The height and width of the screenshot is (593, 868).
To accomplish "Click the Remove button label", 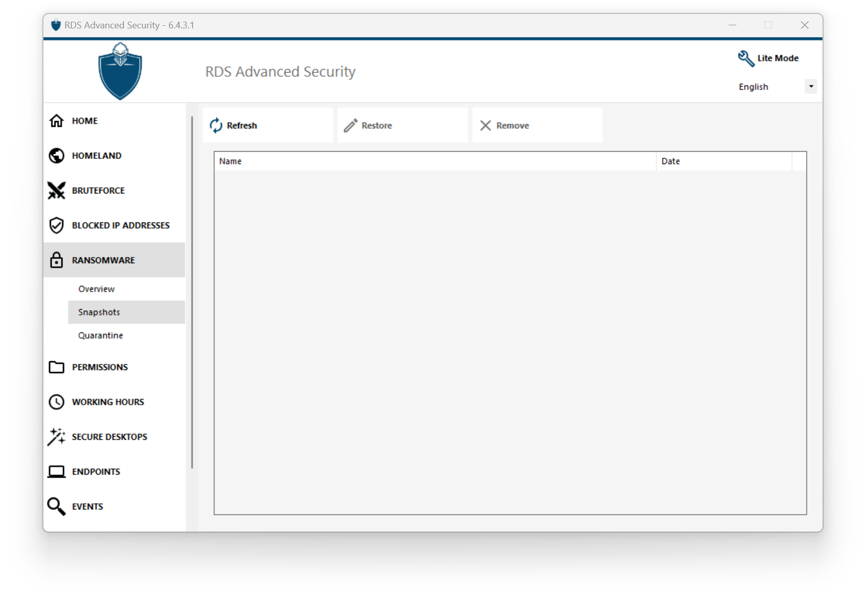I will 513,125.
